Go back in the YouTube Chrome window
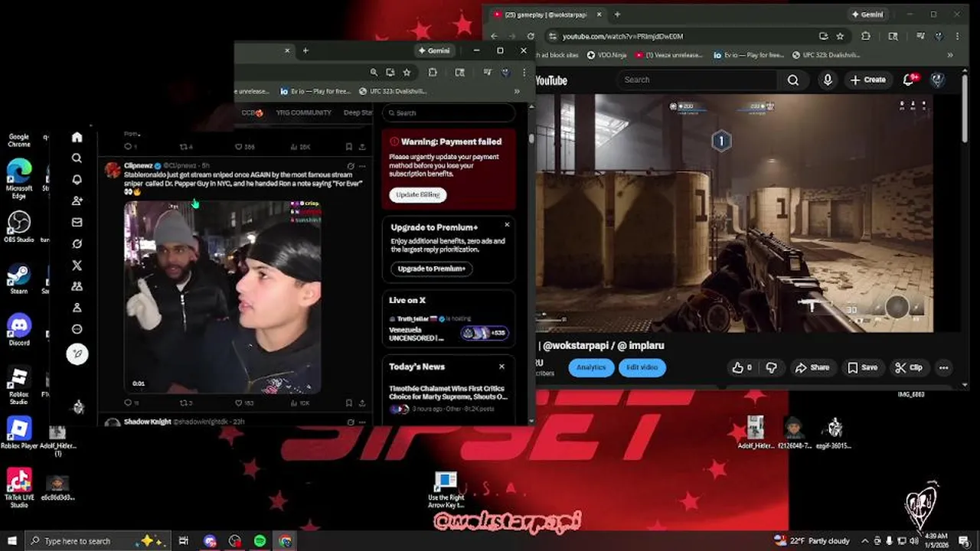The height and width of the screenshot is (551, 980). point(494,36)
